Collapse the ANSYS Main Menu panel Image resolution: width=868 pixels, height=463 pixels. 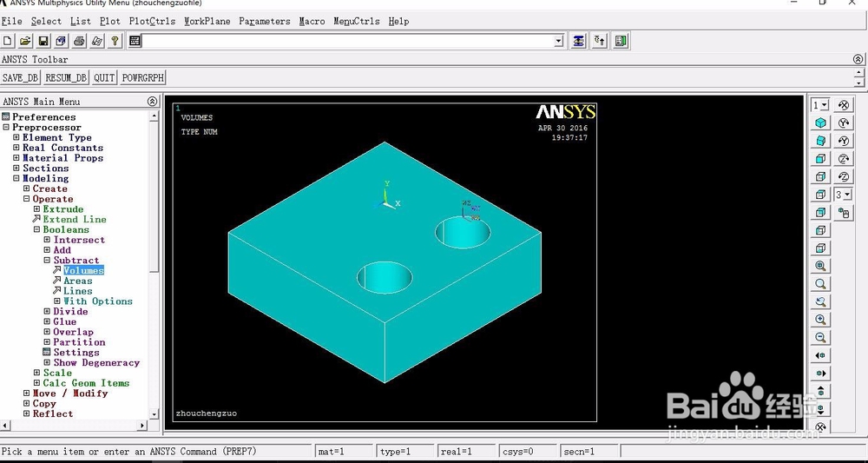152,102
